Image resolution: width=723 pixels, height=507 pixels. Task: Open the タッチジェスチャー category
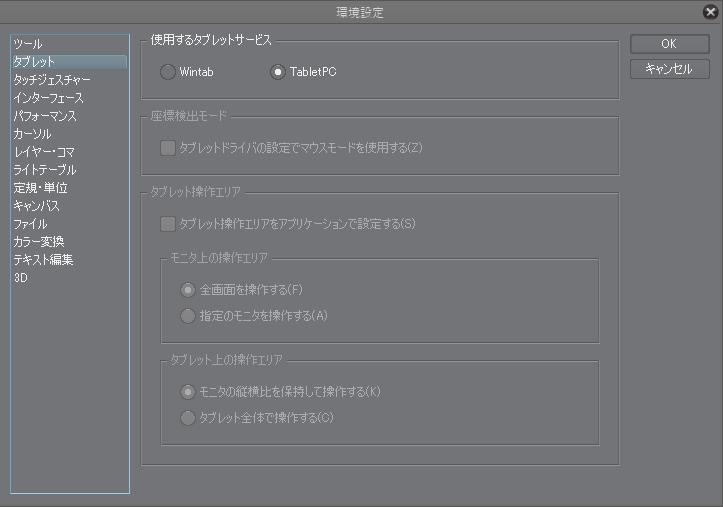(69, 80)
